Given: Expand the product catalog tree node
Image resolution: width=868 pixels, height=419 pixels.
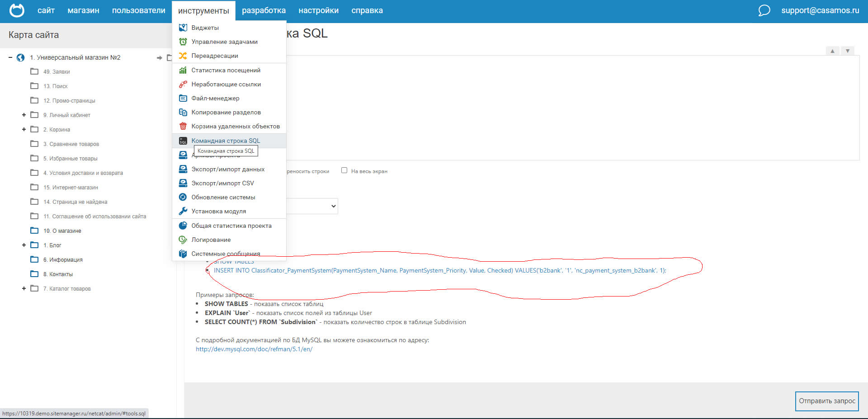Looking at the screenshot, I should [24, 288].
